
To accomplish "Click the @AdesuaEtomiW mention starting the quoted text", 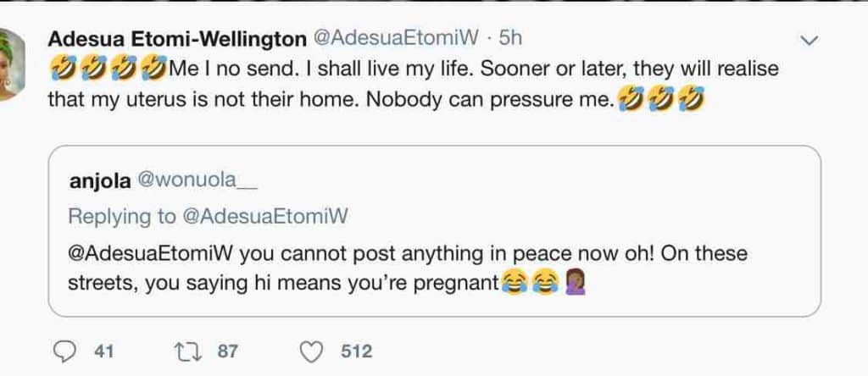I will pyautogui.click(x=149, y=253).
